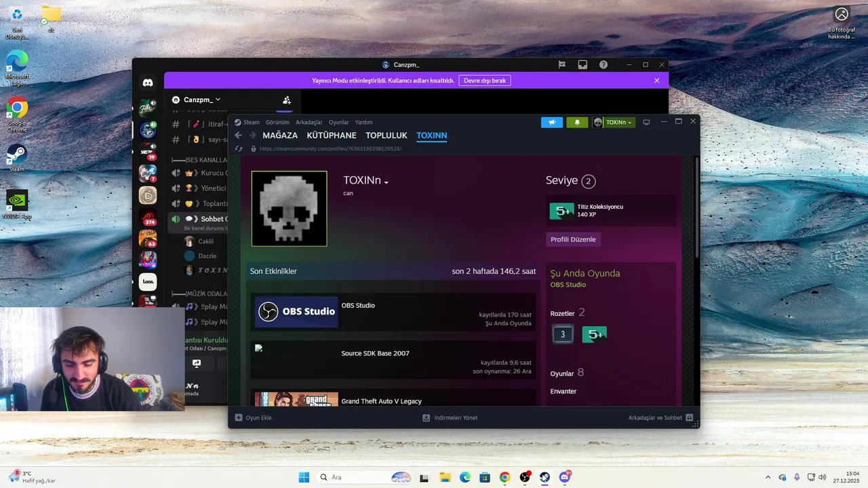
Task: Click Steam back navigation arrow
Action: coord(238,136)
